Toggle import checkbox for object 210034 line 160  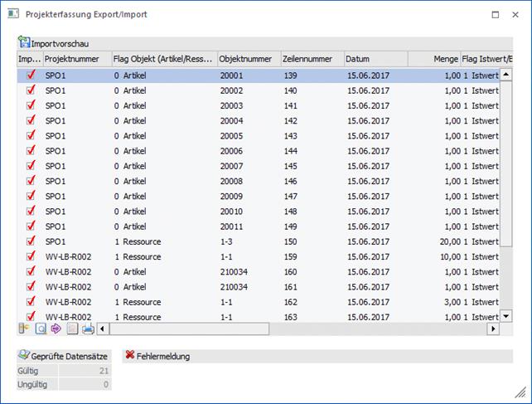(x=31, y=271)
